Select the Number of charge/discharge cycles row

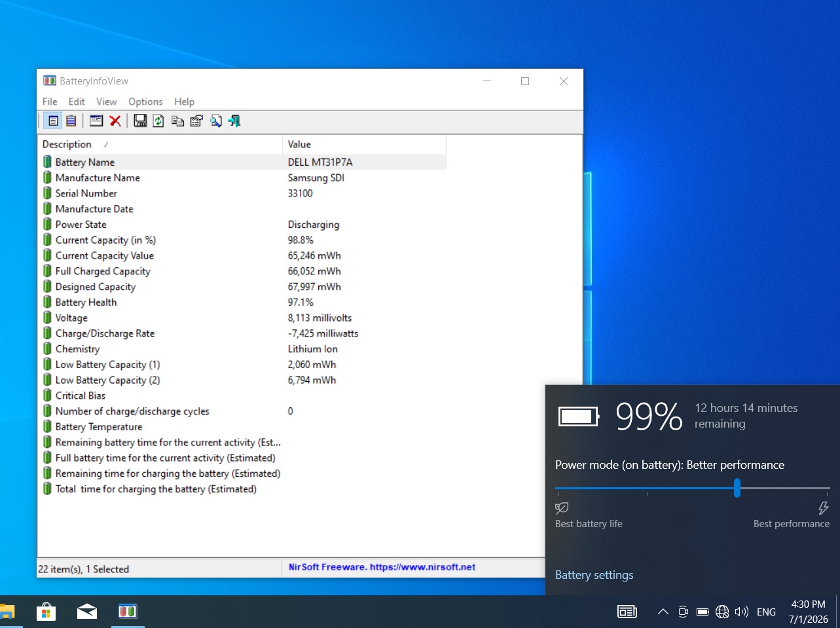(x=242, y=411)
